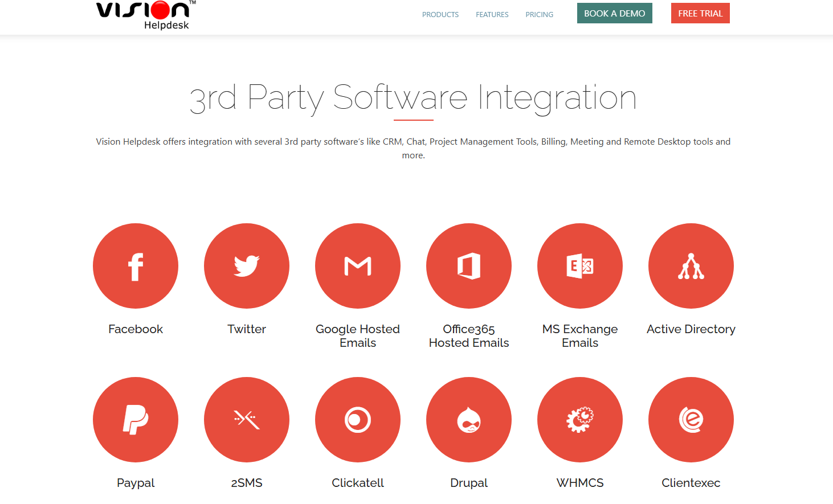The width and height of the screenshot is (833, 504).
Task: Open the MS Exchange icon
Action: click(580, 266)
